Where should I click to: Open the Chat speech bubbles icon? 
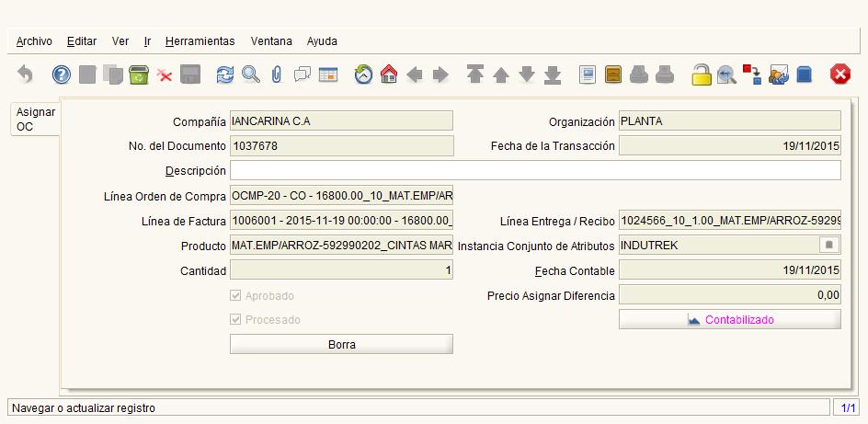coord(303,74)
